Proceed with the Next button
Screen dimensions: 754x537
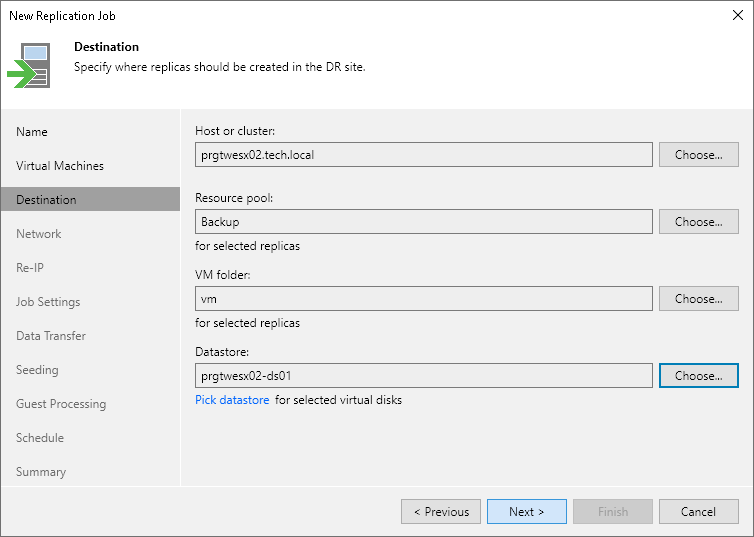click(527, 512)
